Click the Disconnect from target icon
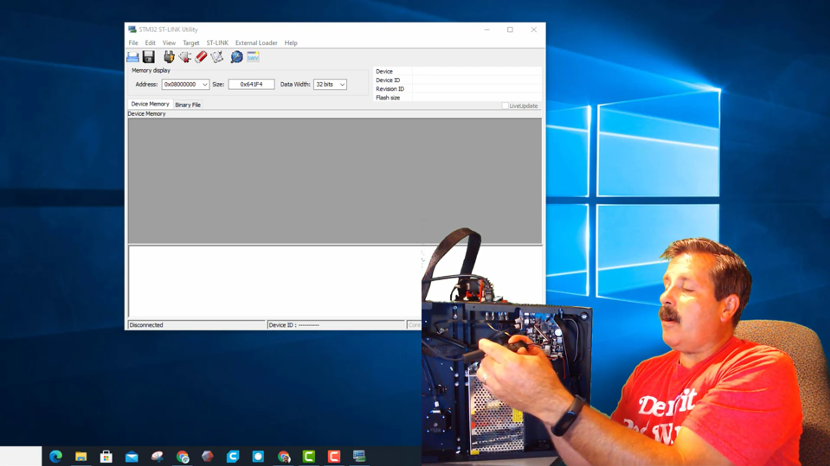This screenshot has width=830, height=466. click(185, 57)
